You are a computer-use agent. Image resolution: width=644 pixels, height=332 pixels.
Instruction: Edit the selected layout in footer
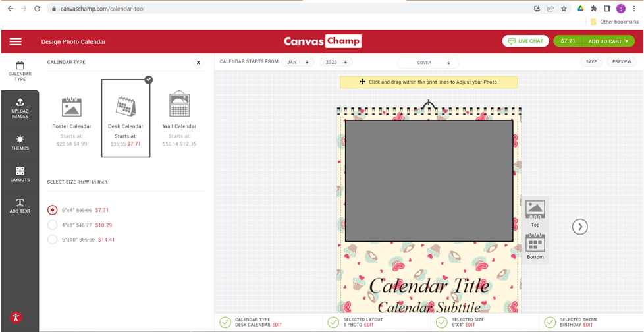(369, 325)
